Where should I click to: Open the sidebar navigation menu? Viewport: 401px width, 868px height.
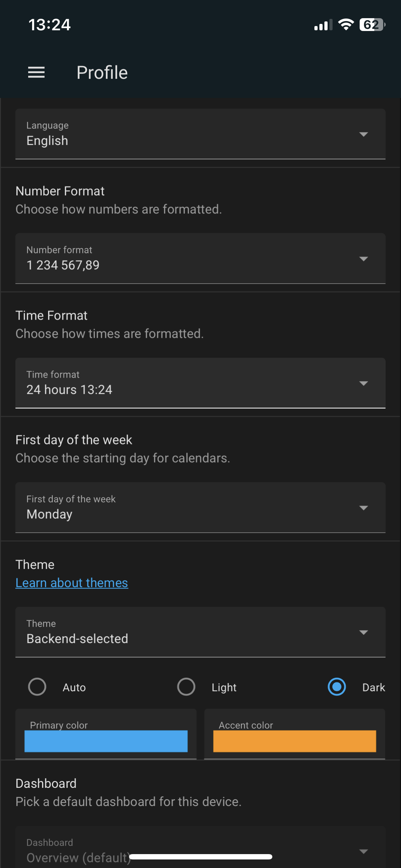click(x=36, y=72)
